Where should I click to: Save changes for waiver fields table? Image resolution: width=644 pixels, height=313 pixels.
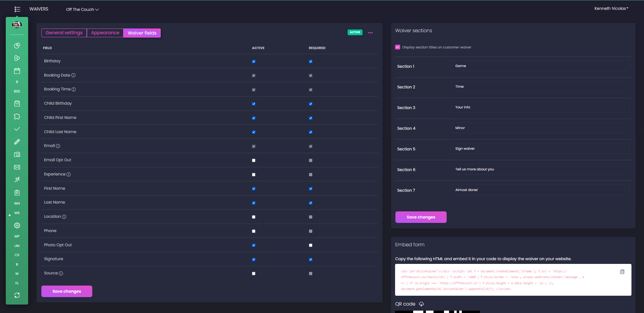[67, 291]
